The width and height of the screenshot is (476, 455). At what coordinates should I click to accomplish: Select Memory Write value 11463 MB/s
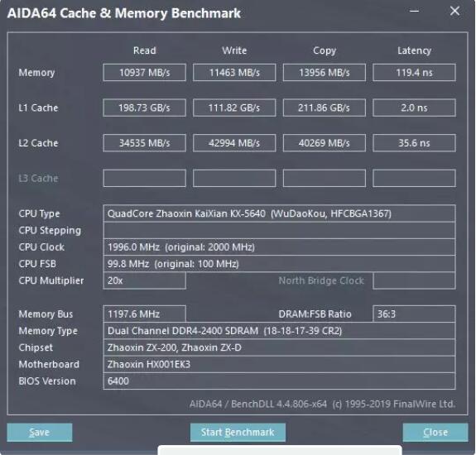click(x=234, y=73)
